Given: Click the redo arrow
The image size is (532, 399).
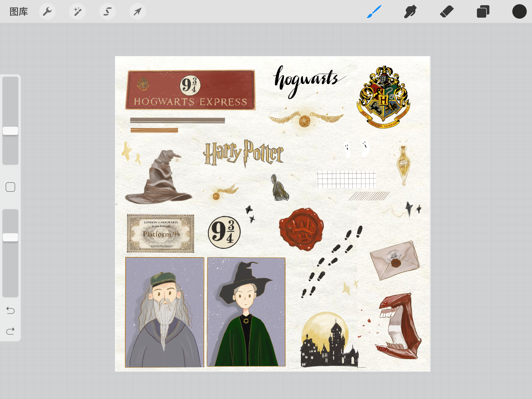Looking at the screenshot, I should 10,331.
